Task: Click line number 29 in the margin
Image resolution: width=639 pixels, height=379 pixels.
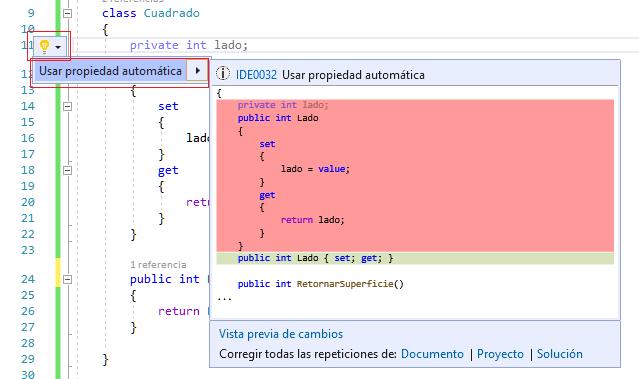Action: tap(28, 359)
